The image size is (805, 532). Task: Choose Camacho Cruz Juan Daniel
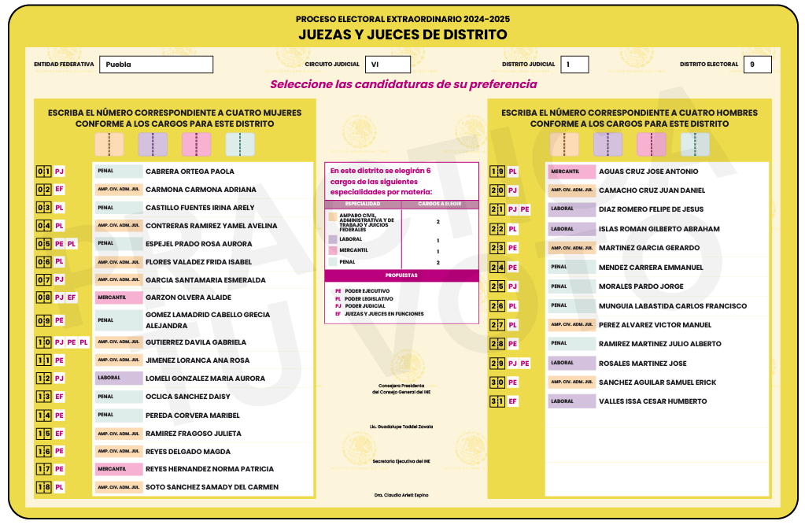coord(652,190)
